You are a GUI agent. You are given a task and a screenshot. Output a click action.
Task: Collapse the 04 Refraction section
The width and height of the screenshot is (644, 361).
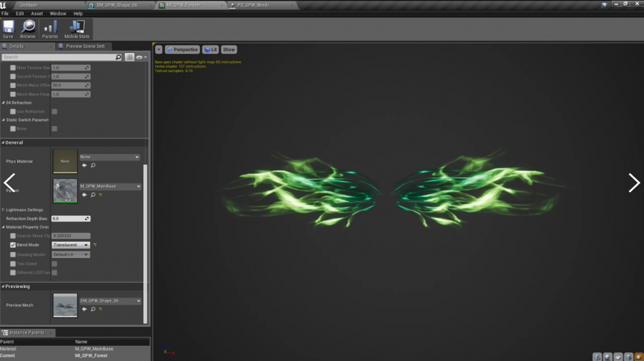pos(3,102)
